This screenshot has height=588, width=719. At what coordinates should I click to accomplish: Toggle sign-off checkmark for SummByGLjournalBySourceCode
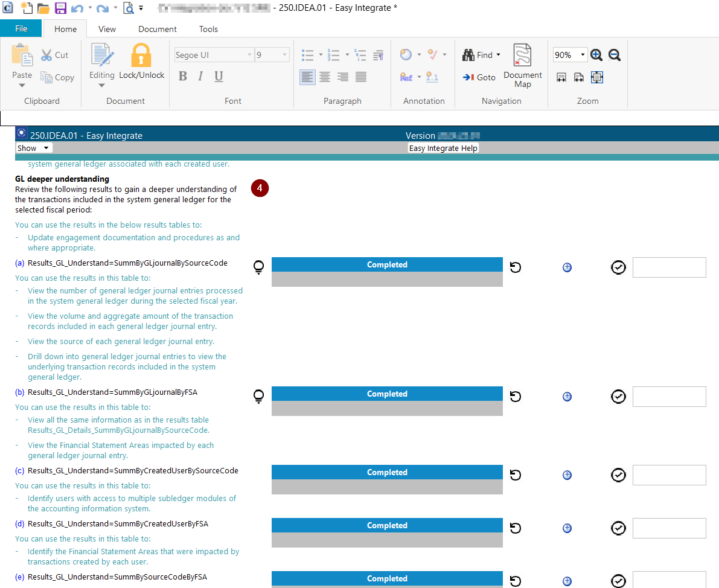click(618, 267)
